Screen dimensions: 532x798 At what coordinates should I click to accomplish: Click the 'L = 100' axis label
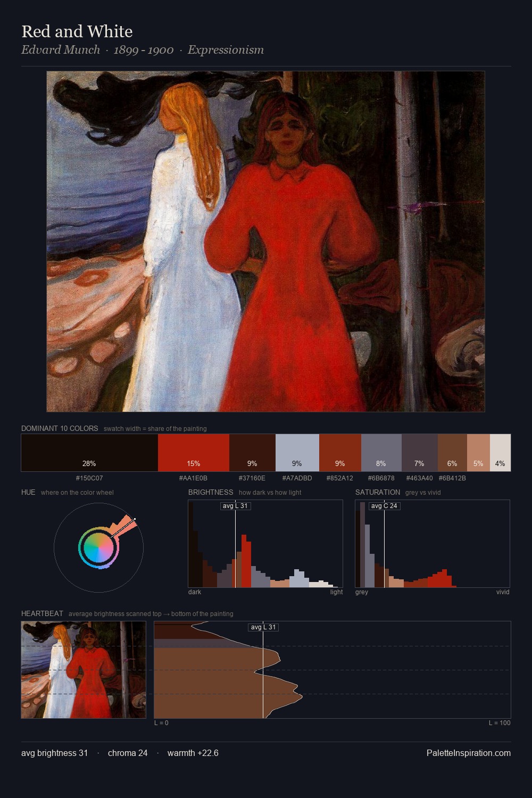[500, 723]
